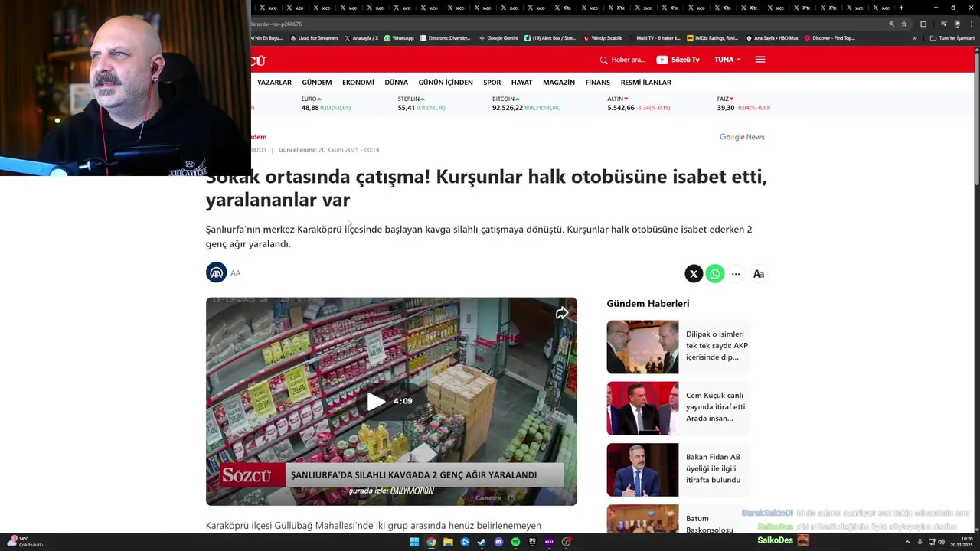Open the 'Cem Küçük canlı yayında itiraf etti' headline

(x=717, y=407)
